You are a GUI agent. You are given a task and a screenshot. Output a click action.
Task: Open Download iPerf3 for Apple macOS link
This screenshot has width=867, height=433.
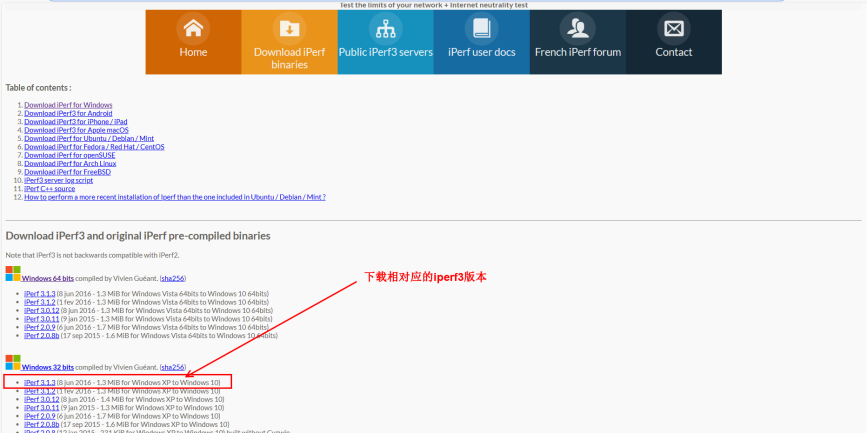pos(76,130)
